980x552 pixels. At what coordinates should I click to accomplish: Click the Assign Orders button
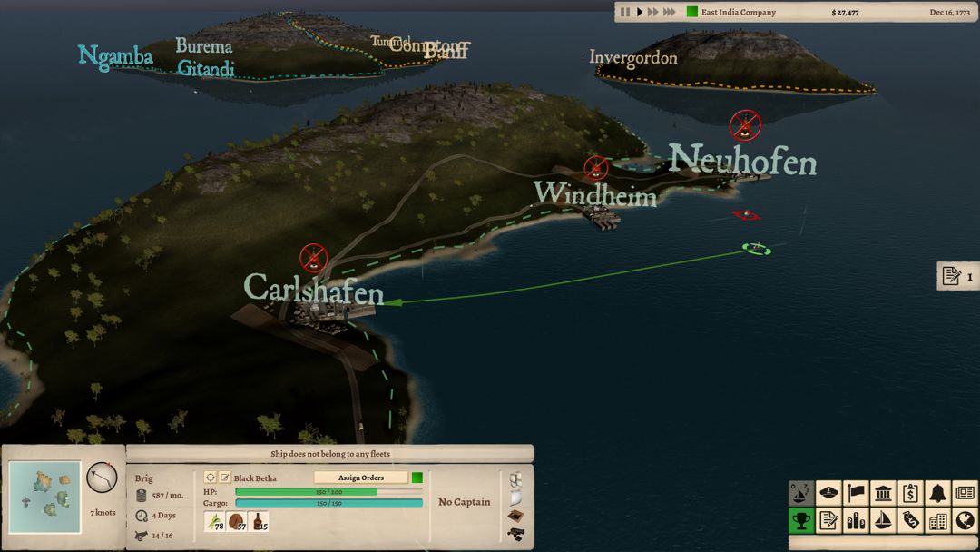[x=361, y=478]
